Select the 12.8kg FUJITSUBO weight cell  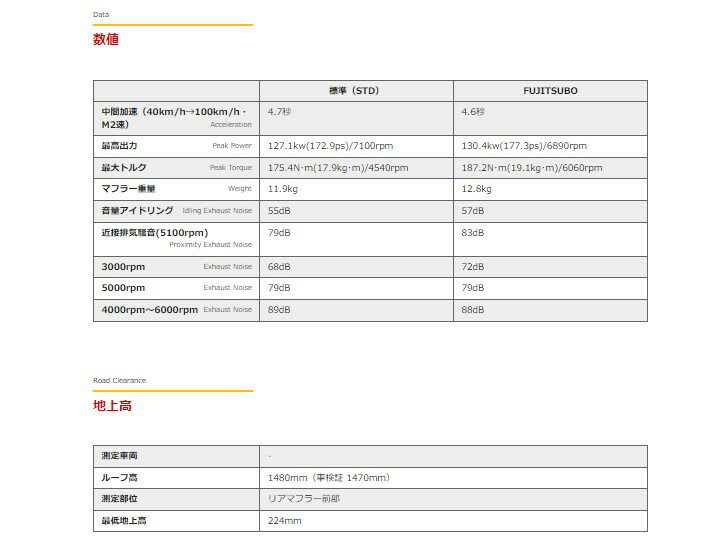(476, 189)
